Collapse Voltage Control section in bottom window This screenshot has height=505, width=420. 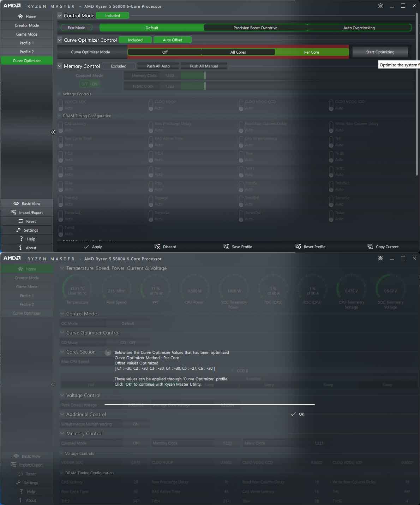point(62,395)
